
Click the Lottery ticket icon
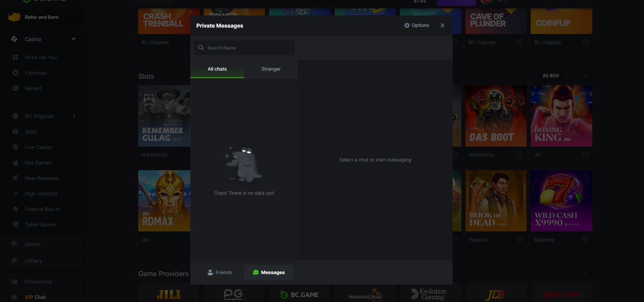click(14, 261)
